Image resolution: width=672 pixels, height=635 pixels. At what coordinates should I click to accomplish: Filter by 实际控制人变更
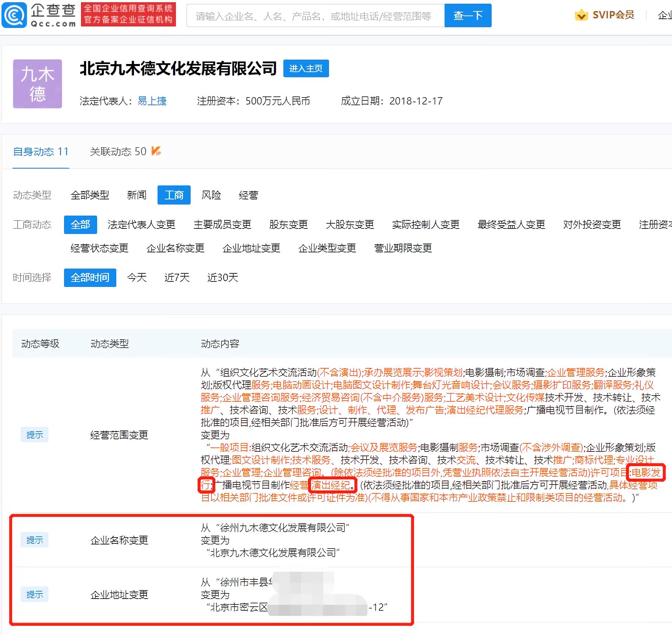(x=426, y=225)
